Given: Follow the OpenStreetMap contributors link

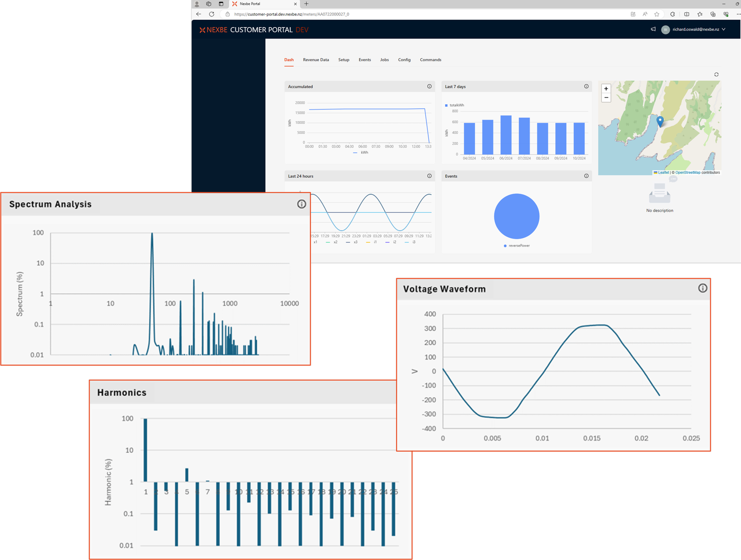Looking at the screenshot, I should tap(687, 172).
